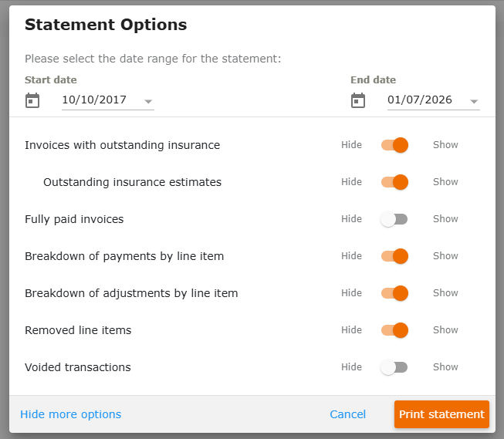Expand the Start date dropdown arrow

(x=148, y=102)
